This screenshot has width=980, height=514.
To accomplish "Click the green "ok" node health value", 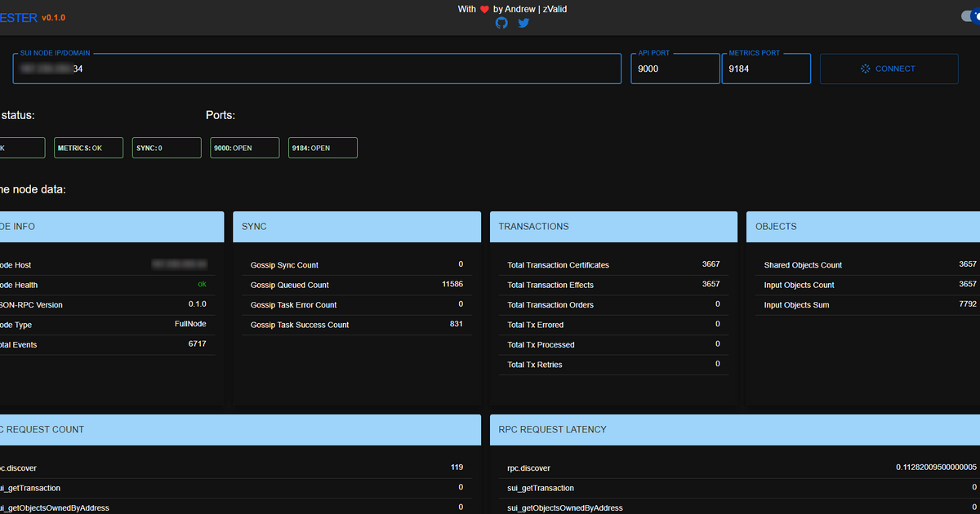I will click(202, 284).
